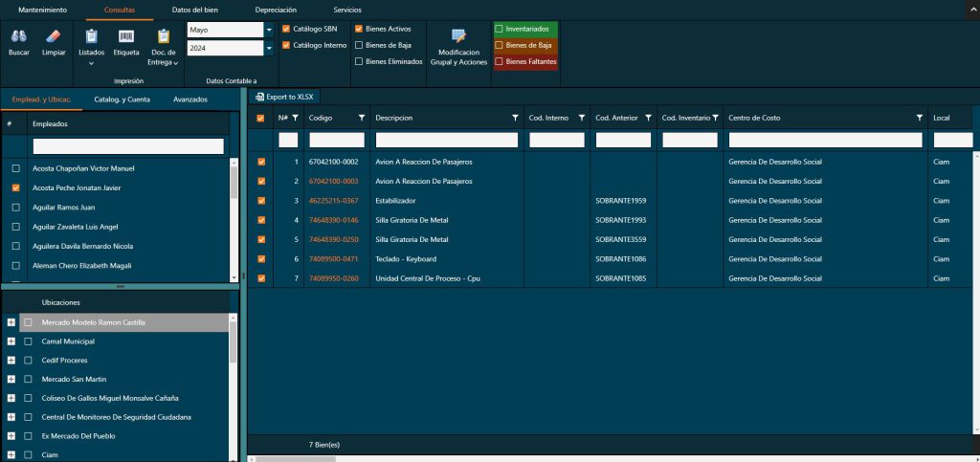Click the grid horizontal scrollbar
980x462 pixels.
pyautogui.click(x=295, y=459)
